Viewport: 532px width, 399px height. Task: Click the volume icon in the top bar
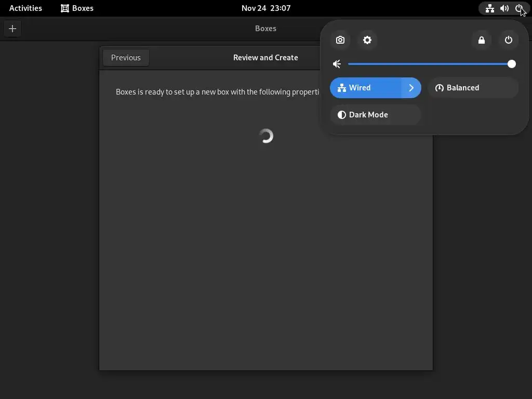tap(504, 8)
